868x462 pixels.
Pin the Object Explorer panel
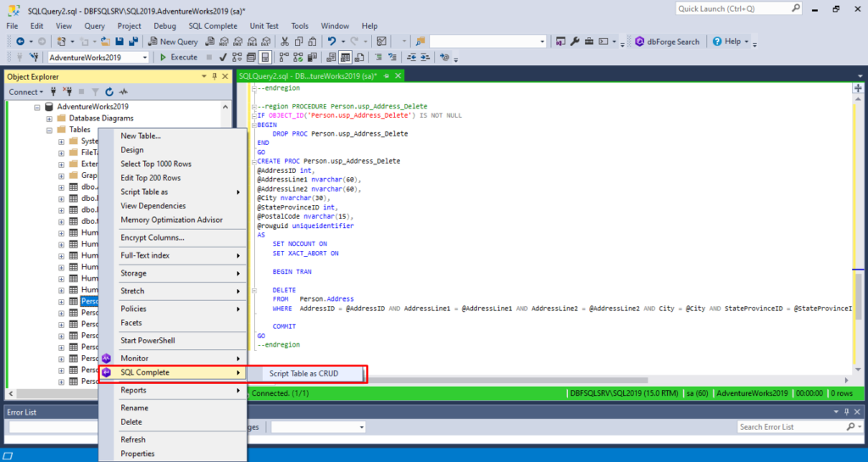(214, 76)
